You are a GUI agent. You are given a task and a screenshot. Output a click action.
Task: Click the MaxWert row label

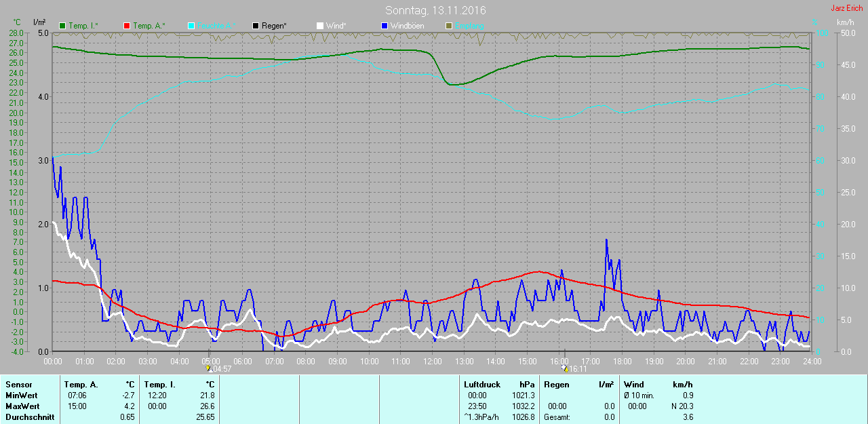click(23, 406)
